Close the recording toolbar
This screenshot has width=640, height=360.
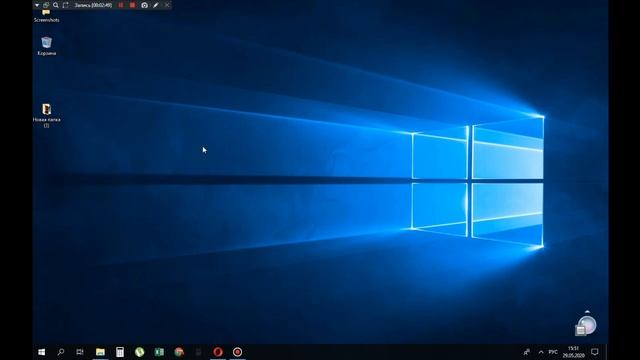tap(167, 5)
